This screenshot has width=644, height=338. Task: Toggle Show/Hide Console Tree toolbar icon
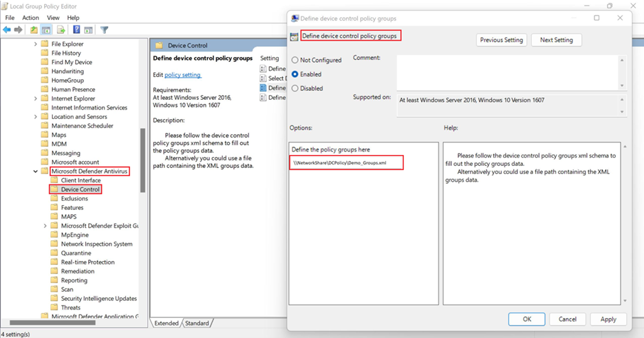tap(46, 30)
